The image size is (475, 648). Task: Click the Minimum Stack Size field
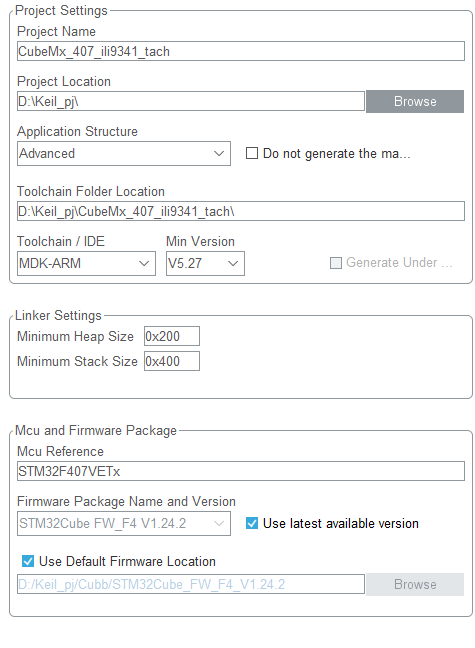pyautogui.click(x=172, y=361)
